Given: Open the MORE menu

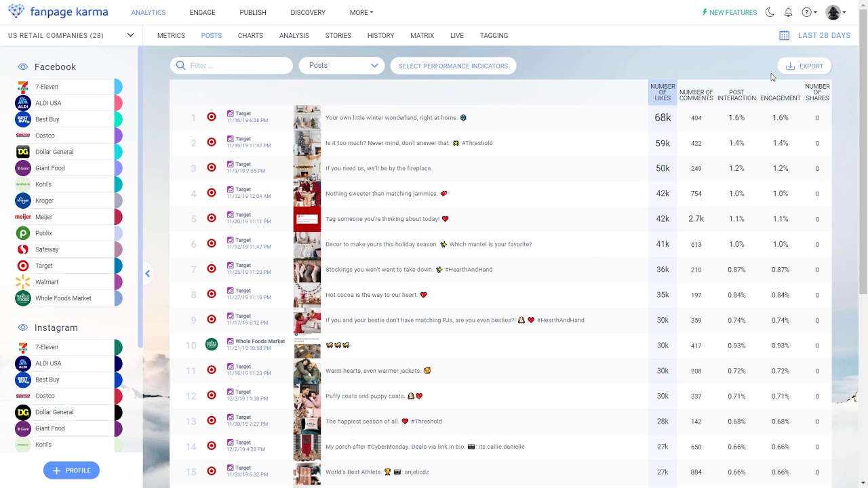Looking at the screenshot, I should coord(361,12).
